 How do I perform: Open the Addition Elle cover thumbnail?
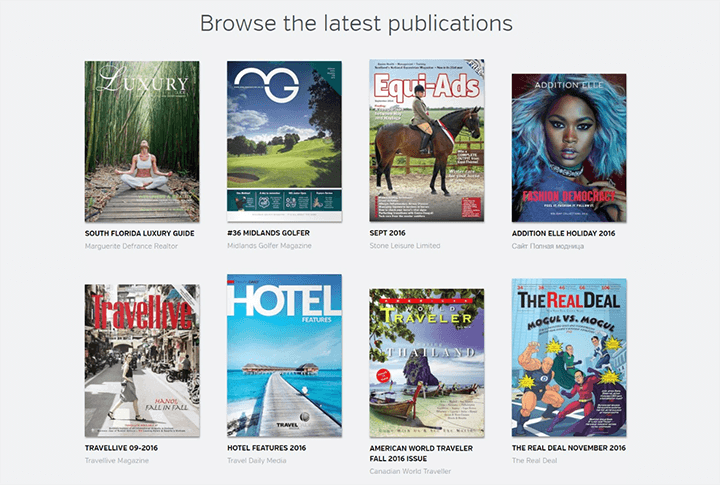[x=569, y=148]
